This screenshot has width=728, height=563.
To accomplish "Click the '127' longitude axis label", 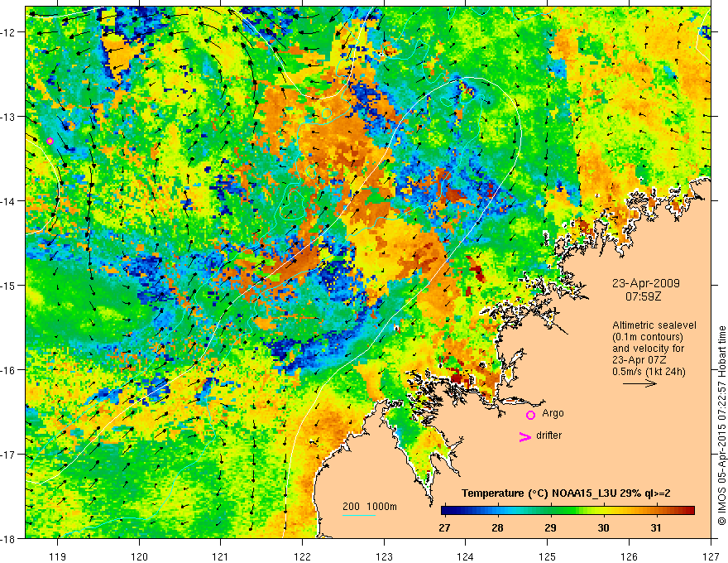I will [711, 556].
